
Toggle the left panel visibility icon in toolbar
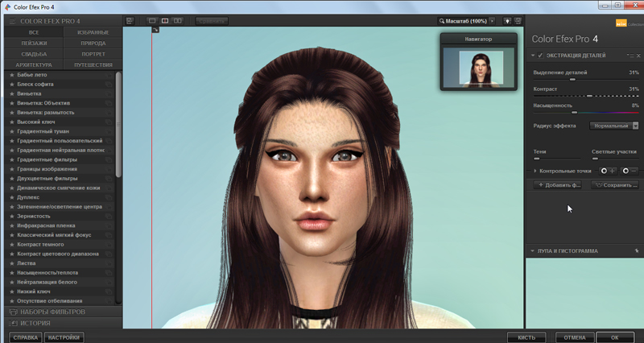click(130, 21)
